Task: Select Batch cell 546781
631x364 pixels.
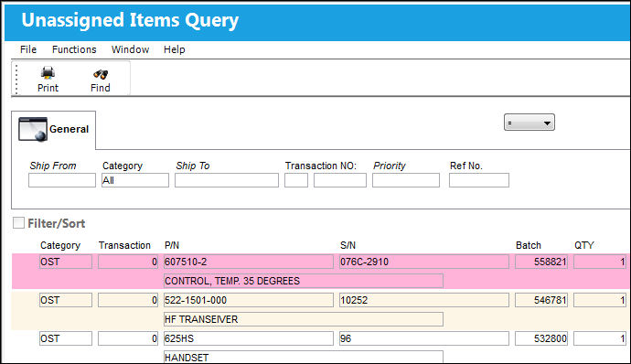Action: click(541, 300)
